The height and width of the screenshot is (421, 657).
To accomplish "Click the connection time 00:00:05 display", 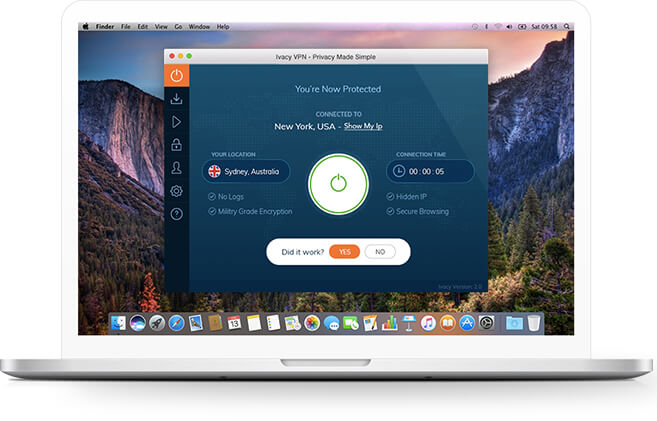I will click(430, 171).
